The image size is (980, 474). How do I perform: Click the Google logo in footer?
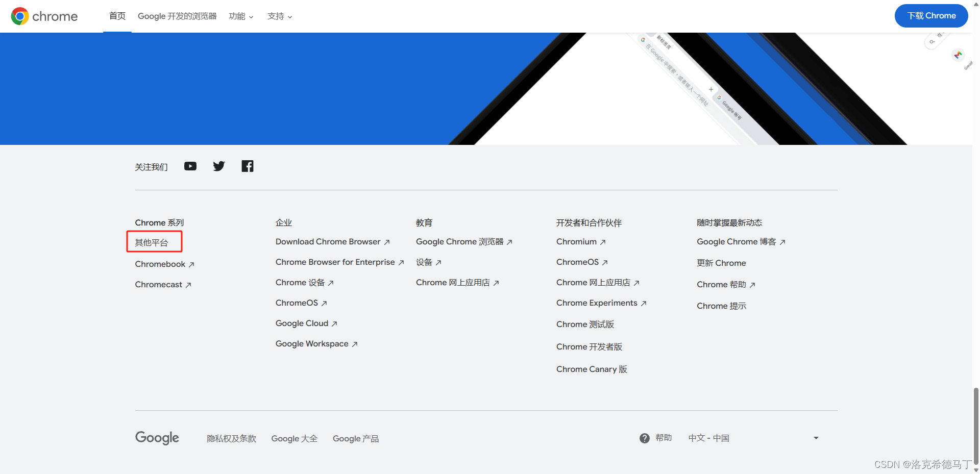(157, 438)
